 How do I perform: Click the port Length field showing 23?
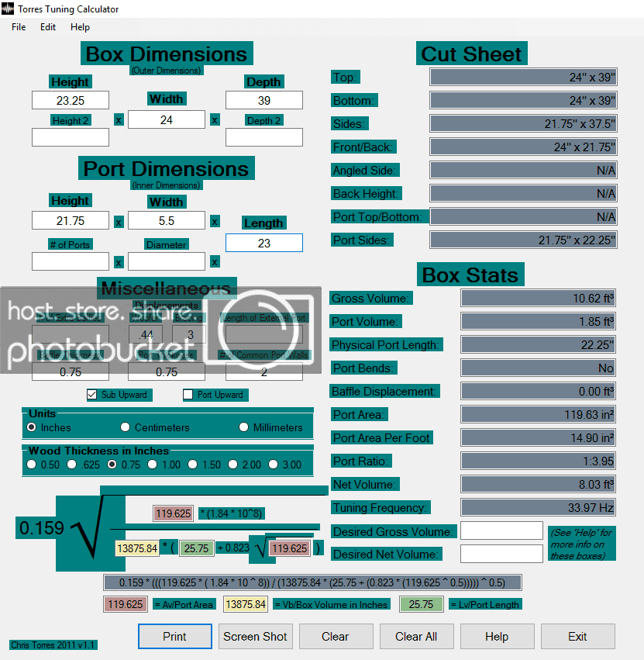point(264,243)
